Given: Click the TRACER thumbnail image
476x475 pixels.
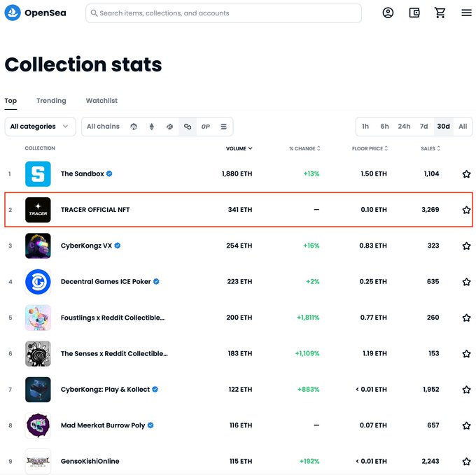Looking at the screenshot, I should coord(38,210).
